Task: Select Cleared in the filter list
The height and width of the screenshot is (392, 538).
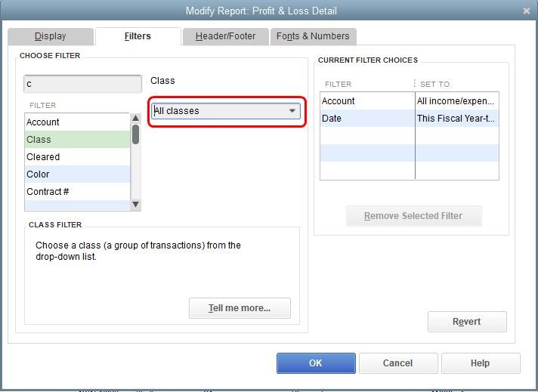Action: pyautogui.click(x=78, y=157)
